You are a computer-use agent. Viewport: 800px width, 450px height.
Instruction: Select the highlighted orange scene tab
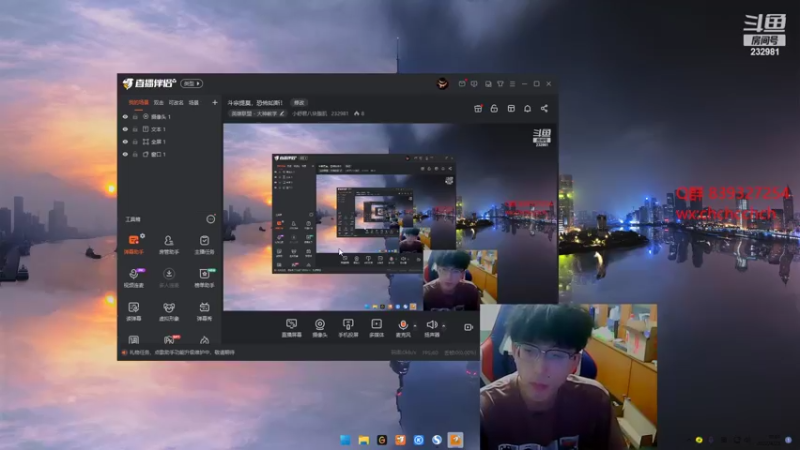coord(138,103)
